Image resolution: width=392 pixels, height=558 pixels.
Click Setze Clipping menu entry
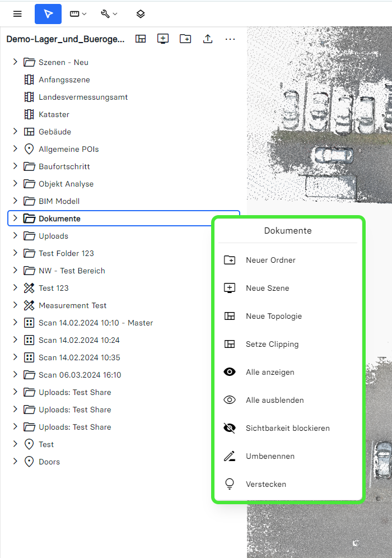[272, 344]
